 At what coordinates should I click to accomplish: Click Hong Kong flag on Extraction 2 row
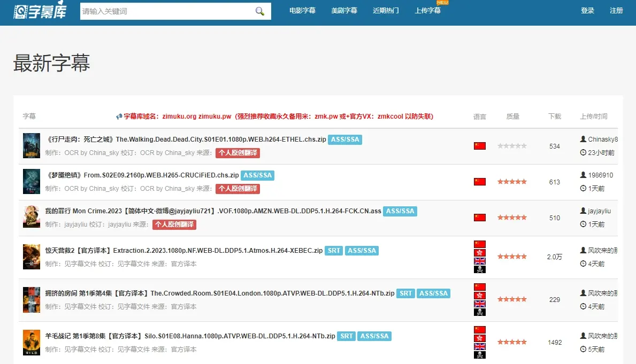pos(479,253)
